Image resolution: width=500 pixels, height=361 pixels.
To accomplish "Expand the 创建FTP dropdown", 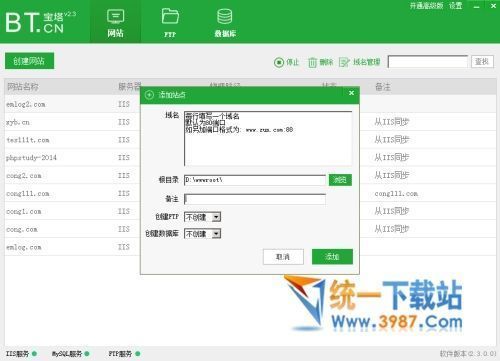I will click(x=216, y=217).
